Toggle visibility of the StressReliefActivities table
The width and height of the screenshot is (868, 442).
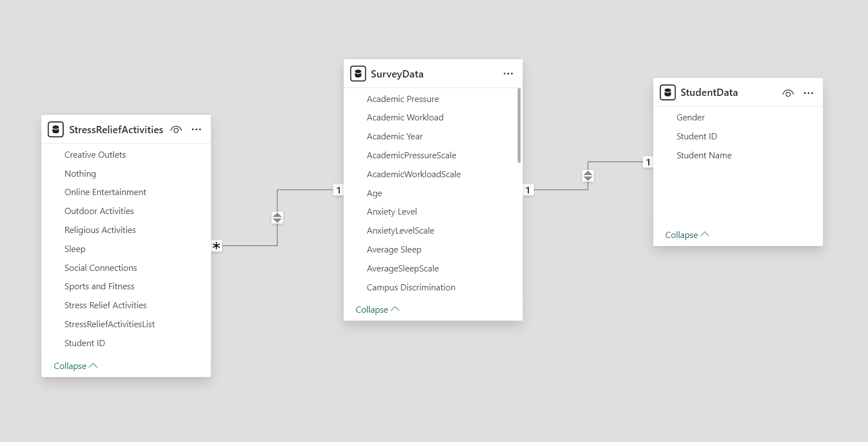(176, 129)
